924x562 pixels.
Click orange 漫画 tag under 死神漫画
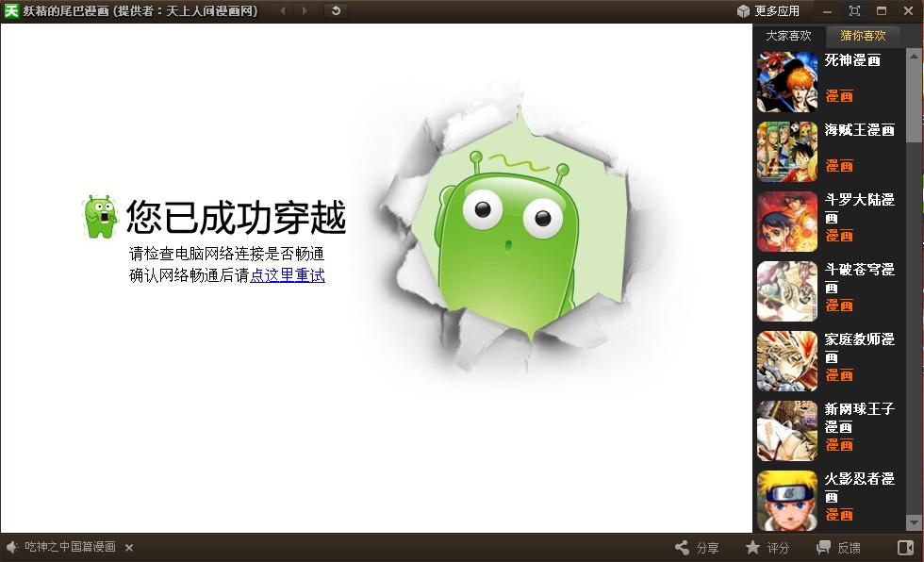pos(839,96)
